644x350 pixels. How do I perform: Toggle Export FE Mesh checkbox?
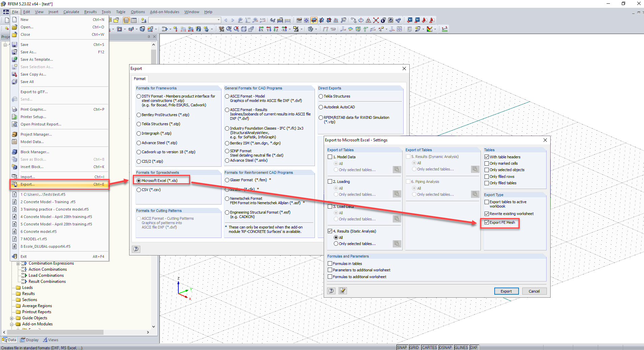487,222
